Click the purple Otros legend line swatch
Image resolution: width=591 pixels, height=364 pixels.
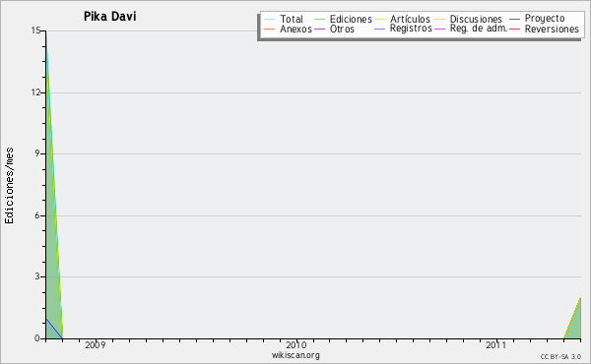click(319, 29)
